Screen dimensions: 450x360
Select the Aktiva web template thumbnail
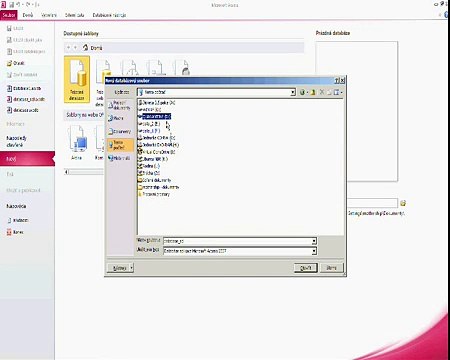pyautogui.click(x=77, y=143)
